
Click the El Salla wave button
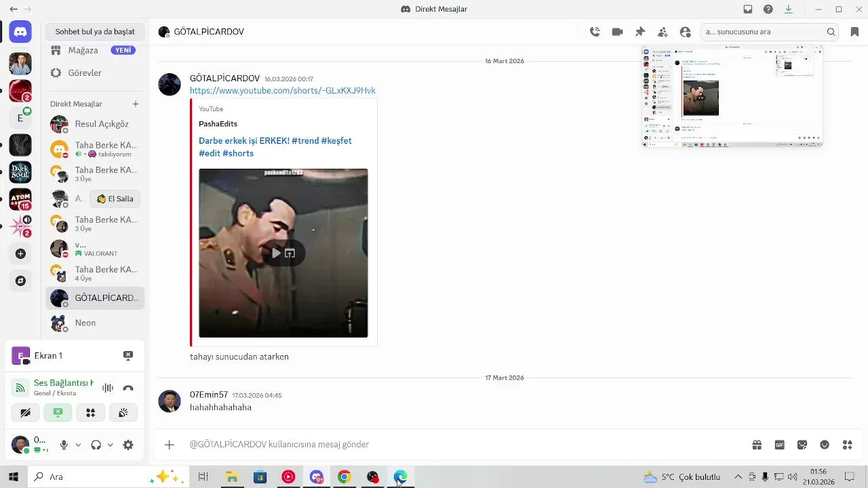(115, 199)
